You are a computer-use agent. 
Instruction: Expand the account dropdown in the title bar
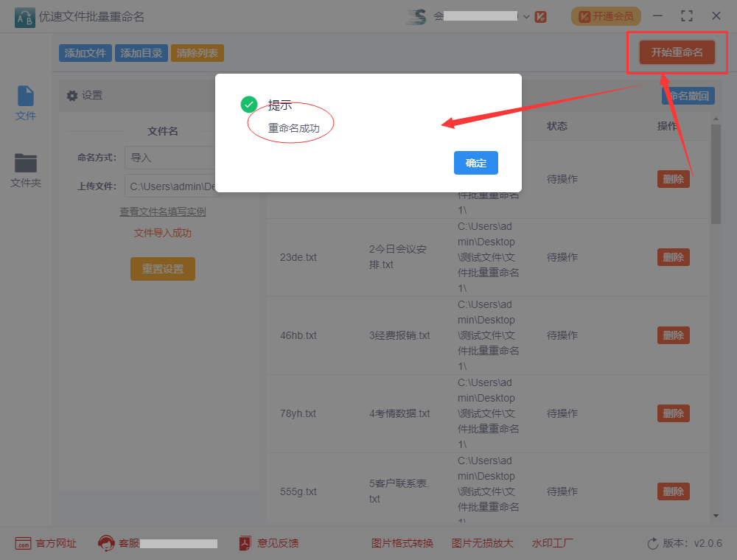tap(528, 15)
